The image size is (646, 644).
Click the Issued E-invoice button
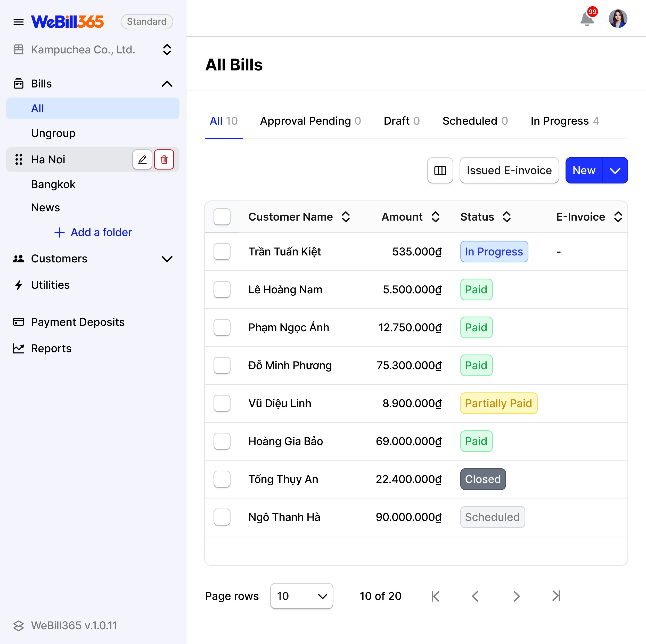(x=509, y=170)
